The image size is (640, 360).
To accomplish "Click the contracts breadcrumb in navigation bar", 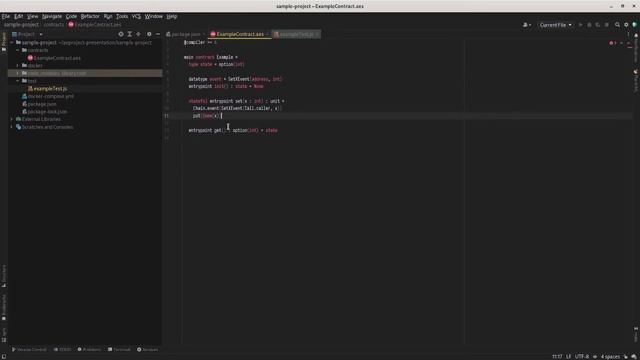I will tap(53, 25).
